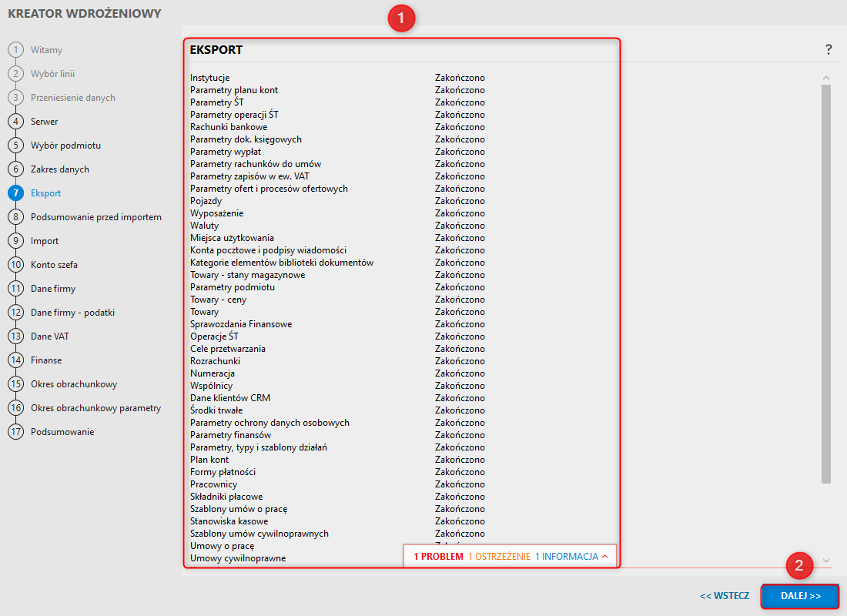Click step 3 circle for Przeniesienie danych
The image size is (847, 616).
click(x=15, y=97)
